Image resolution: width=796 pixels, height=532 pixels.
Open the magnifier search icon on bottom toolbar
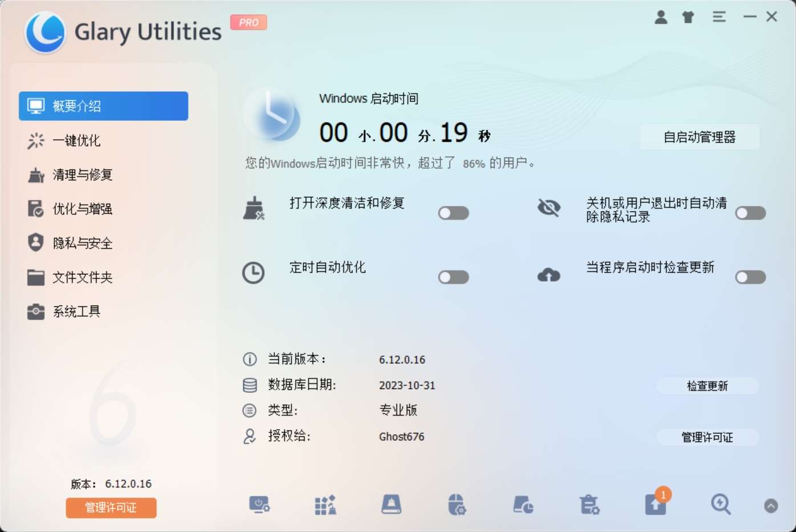click(721, 505)
